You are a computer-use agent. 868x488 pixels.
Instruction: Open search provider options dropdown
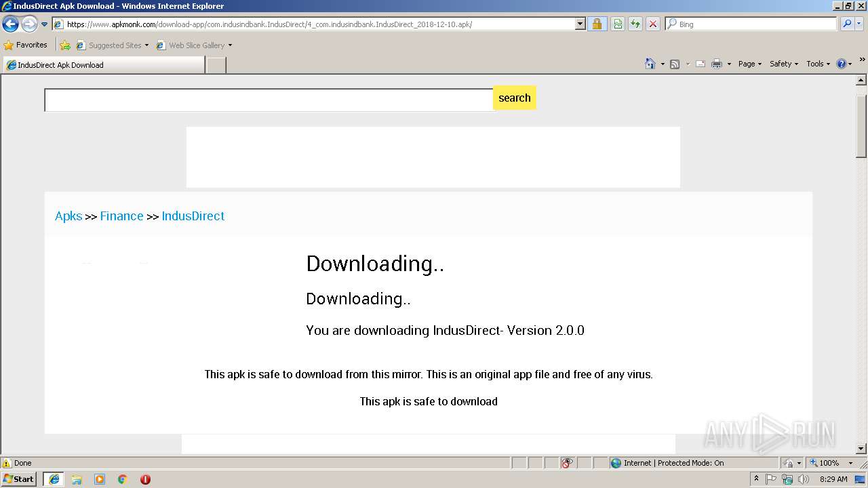tap(859, 24)
